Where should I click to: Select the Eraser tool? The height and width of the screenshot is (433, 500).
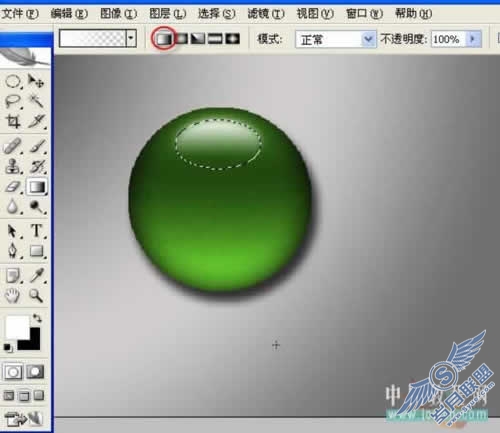pos(13,187)
